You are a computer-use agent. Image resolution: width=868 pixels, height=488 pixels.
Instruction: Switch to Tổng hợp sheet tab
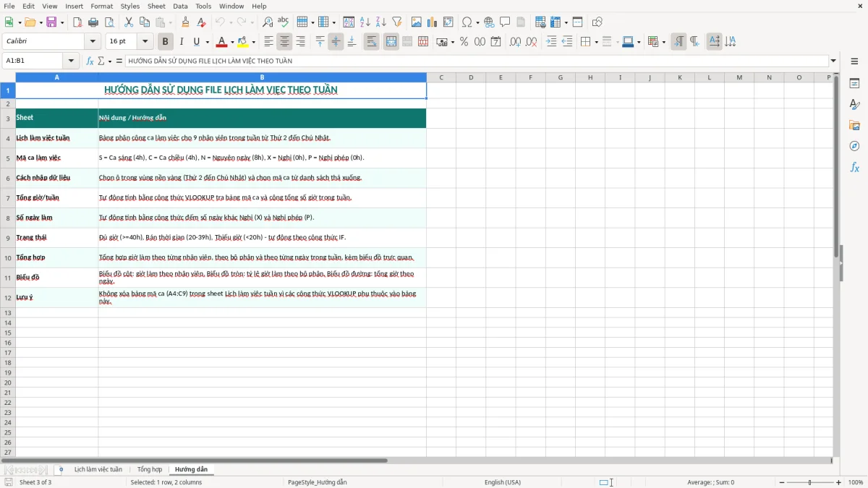coord(150,469)
